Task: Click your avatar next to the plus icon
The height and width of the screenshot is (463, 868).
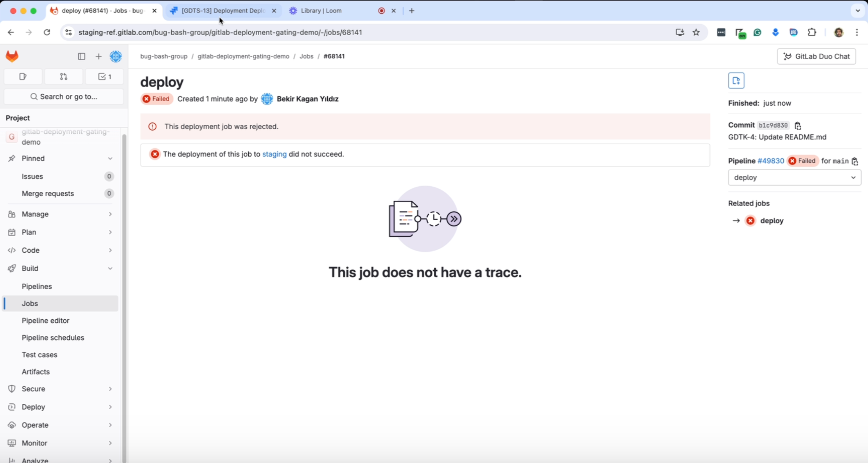Action: 116,56
